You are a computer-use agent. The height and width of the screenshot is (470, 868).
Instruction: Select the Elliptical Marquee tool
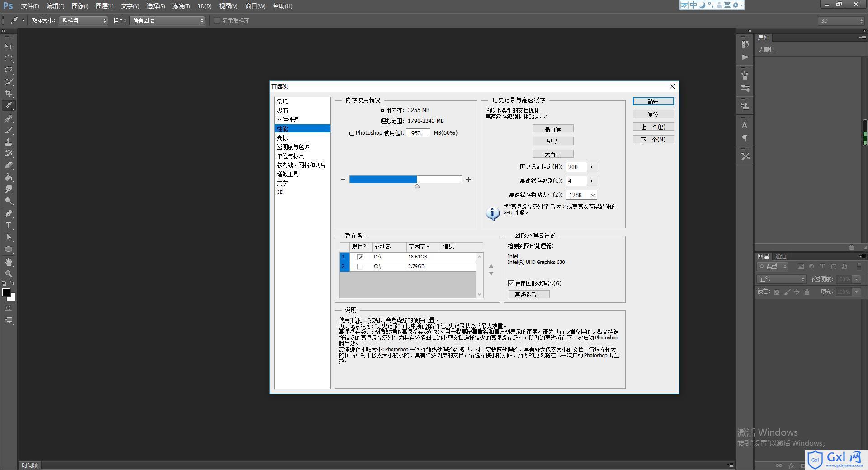tap(9, 58)
